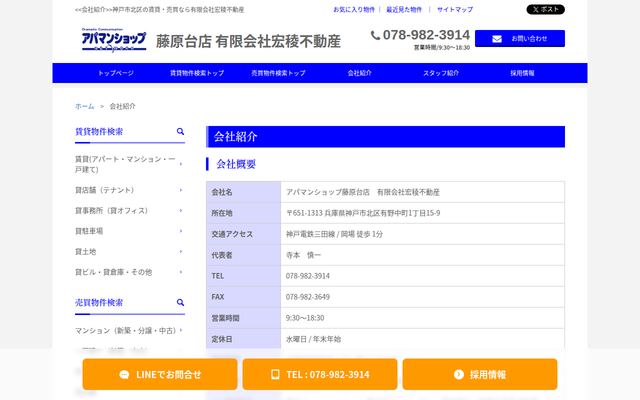Click the magnifier icon next to 賃貸物件検索
The width and height of the screenshot is (640, 400).
tap(180, 131)
